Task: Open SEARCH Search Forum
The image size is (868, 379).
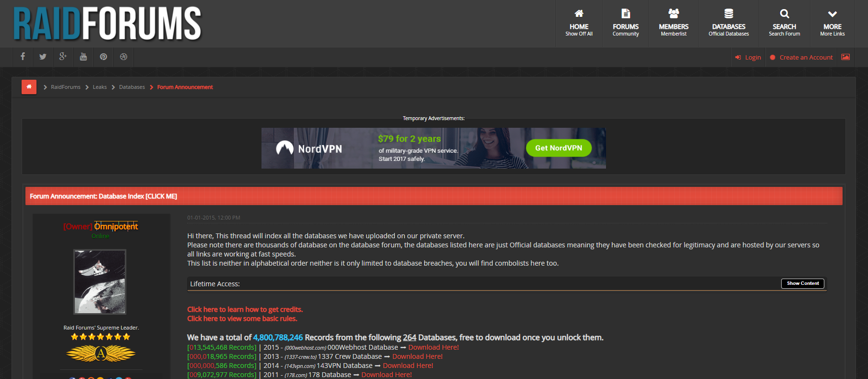Action: 785,23
